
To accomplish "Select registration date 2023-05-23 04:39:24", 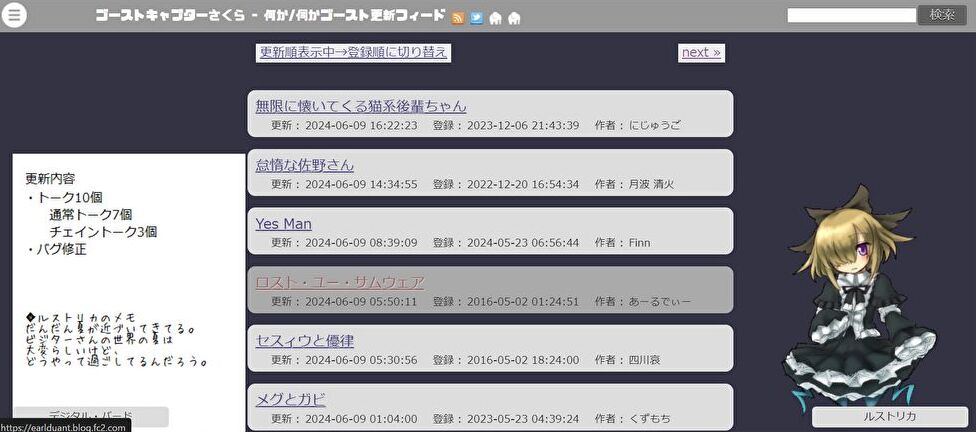I will pos(523,419).
